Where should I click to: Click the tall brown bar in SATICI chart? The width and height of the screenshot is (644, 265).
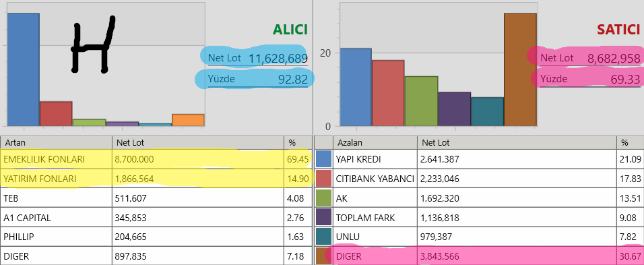click(520, 69)
